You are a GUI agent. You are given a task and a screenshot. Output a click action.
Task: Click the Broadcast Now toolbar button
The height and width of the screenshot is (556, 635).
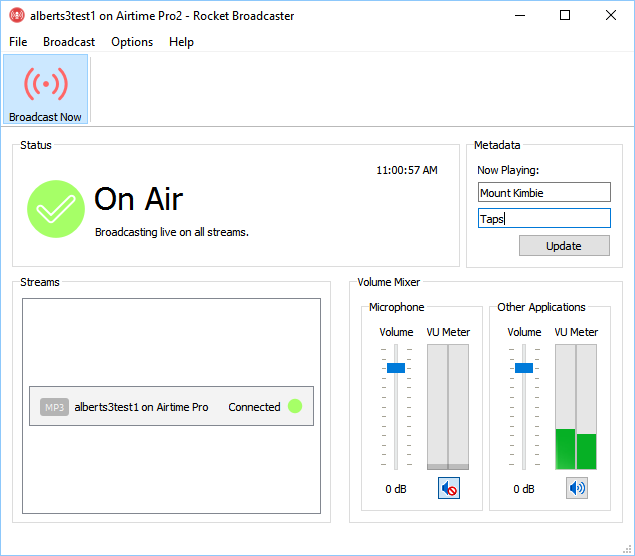click(x=45, y=89)
